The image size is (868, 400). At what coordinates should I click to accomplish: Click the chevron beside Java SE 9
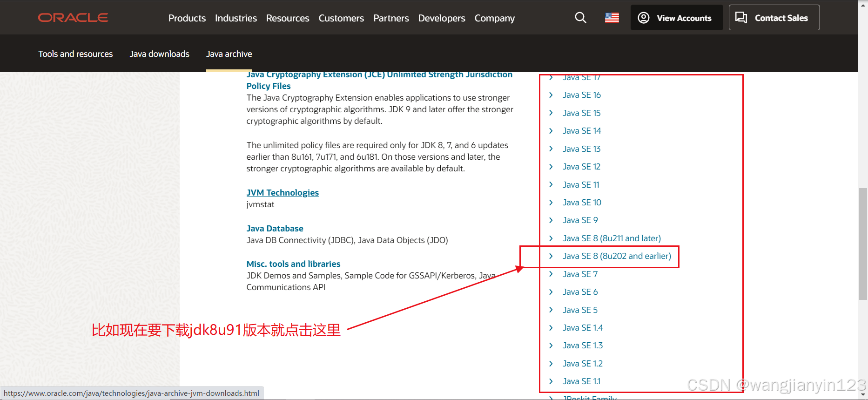(x=551, y=220)
